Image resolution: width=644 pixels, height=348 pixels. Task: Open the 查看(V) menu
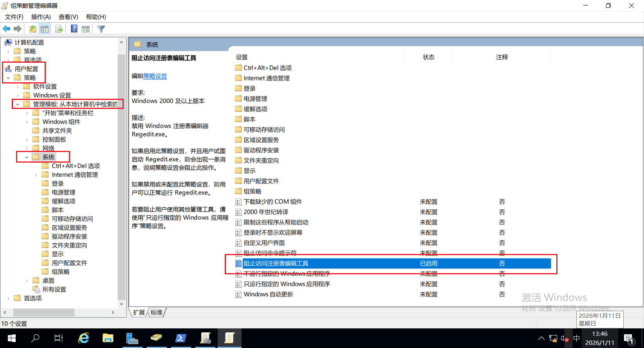coord(69,17)
